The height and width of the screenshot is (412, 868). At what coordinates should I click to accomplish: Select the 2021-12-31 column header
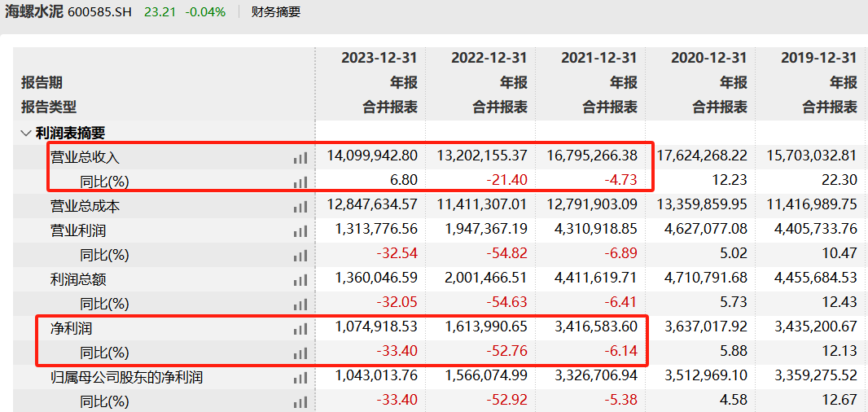point(599,58)
